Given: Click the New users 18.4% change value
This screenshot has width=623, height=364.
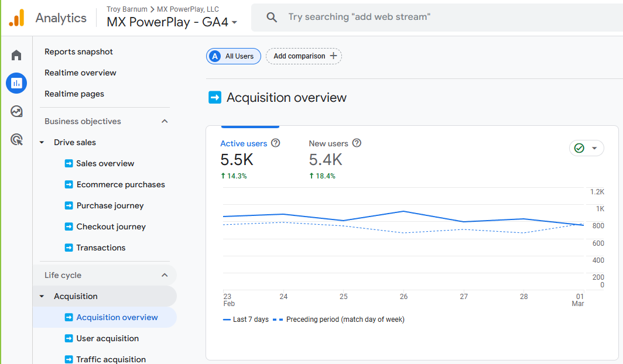Looking at the screenshot, I should point(322,176).
